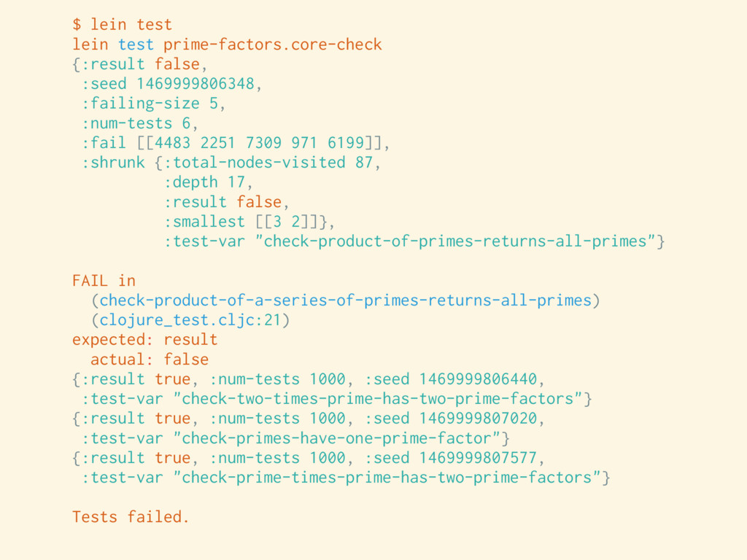Click the seed value 1469999806348
Image resolution: width=747 pixels, height=560 pixels.
(196, 84)
